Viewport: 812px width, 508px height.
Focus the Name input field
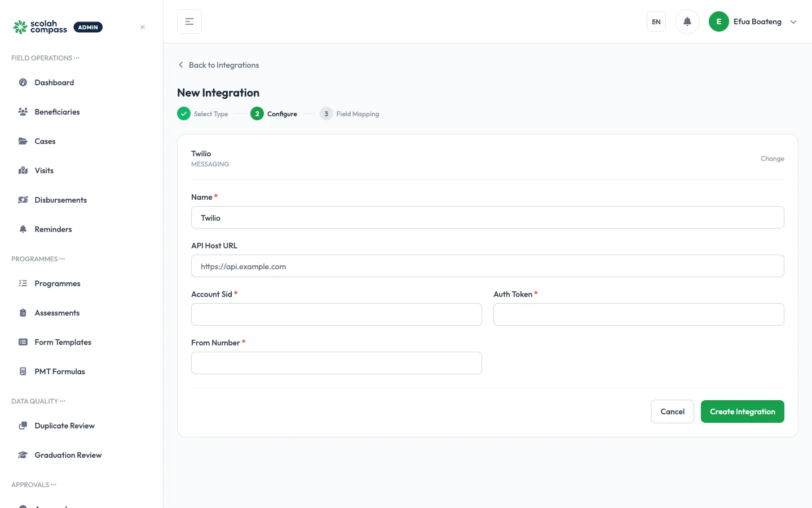(488, 217)
